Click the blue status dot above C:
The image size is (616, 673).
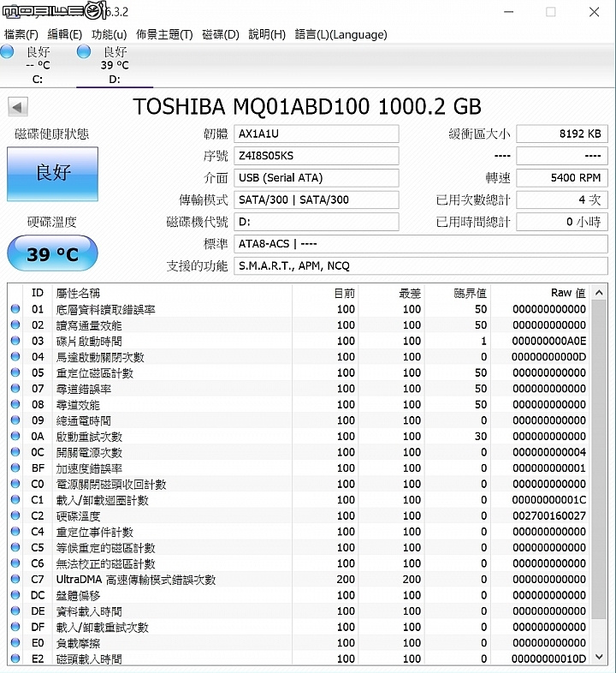[x=8, y=52]
